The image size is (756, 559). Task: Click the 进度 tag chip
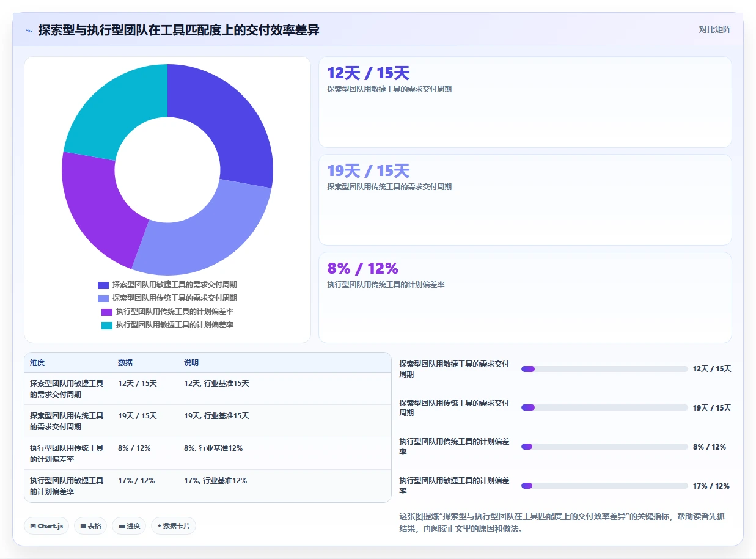click(x=129, y=526)
